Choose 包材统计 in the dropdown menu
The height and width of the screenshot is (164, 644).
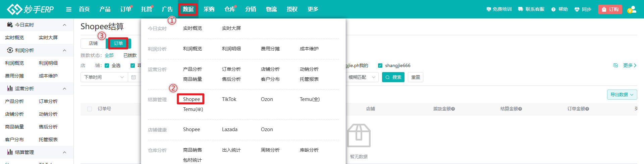pos(193,160)
